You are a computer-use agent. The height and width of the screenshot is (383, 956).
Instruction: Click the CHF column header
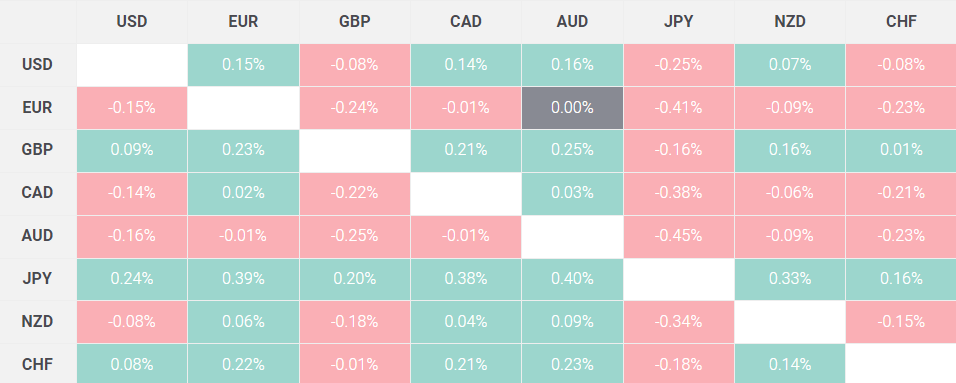[901, 21]
